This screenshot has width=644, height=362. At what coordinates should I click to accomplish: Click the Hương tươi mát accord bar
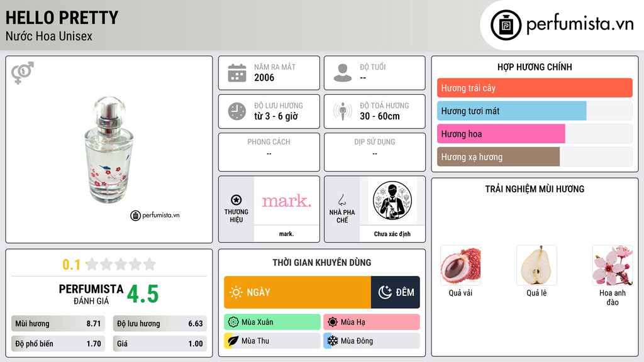pyautogui.click(x=535, y=111)
